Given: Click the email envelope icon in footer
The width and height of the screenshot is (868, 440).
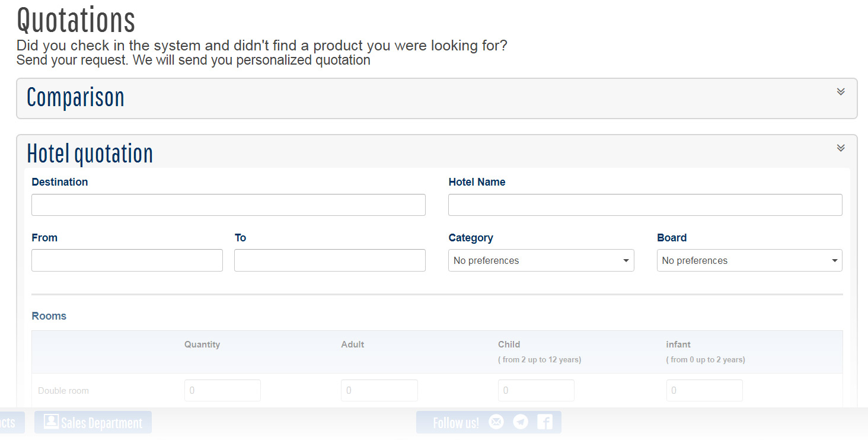Looking at the screenshot, I should (496, 422).
